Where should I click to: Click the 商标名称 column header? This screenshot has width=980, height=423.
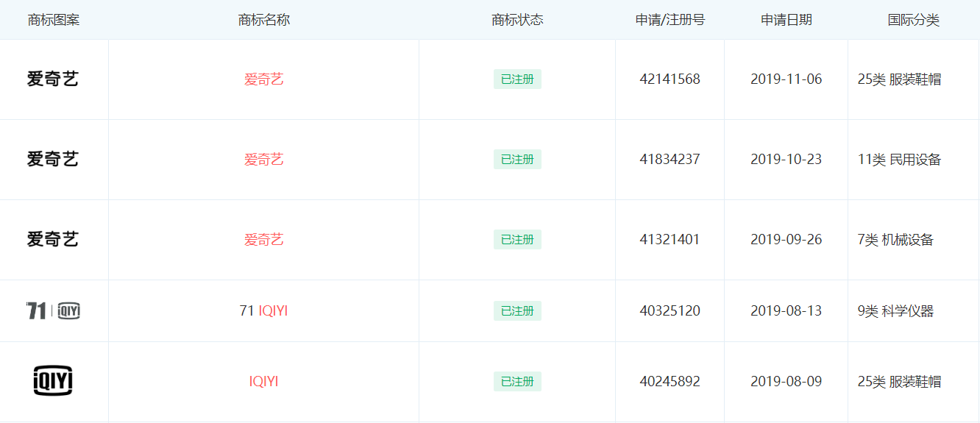[x=264, y=20]
